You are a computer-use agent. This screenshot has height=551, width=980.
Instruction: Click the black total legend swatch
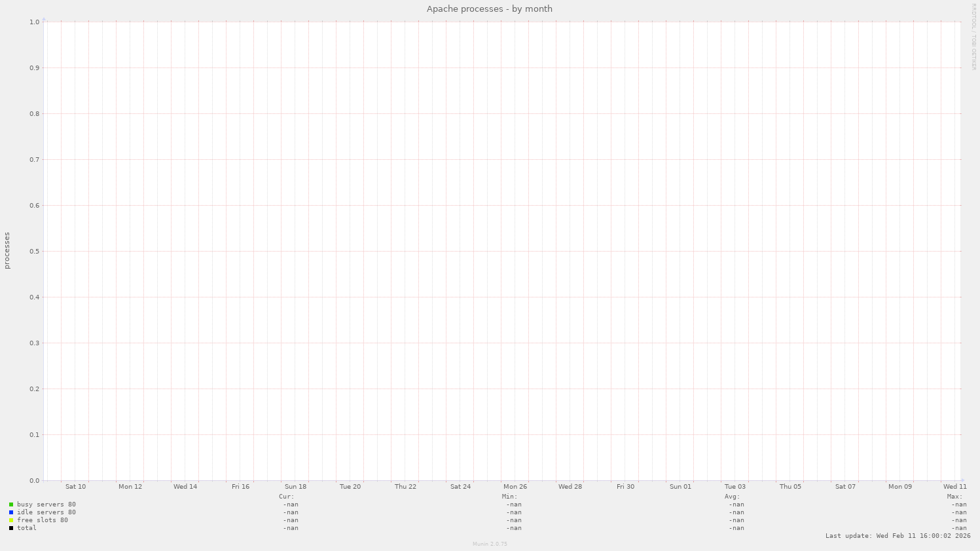click(x=11, y=527)
